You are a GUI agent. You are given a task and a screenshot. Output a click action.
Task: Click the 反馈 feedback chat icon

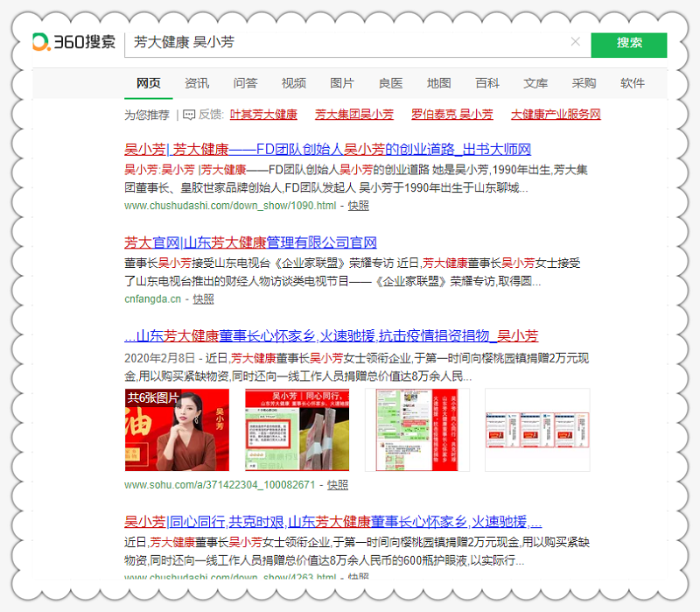(189, 114)
